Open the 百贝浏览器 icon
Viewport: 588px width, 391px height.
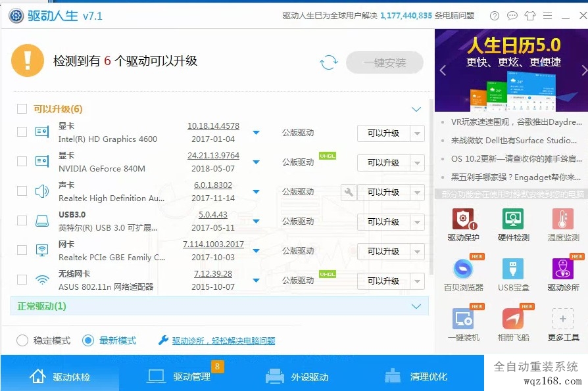point(464,269)
